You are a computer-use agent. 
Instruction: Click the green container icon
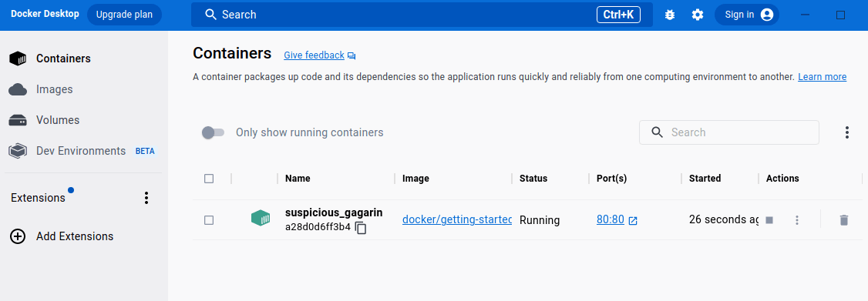[x=261, y=218]
